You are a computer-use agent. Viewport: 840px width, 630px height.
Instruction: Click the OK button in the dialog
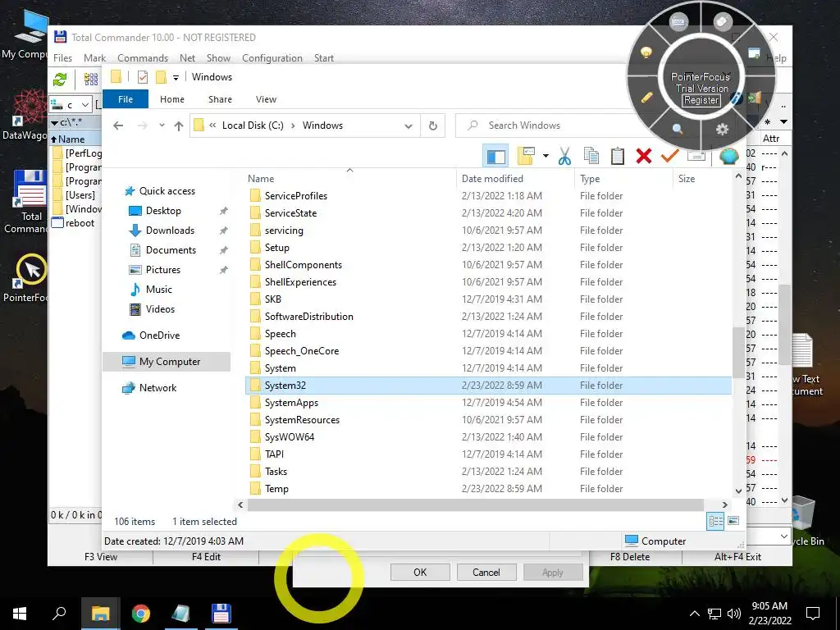coord(420,572)
